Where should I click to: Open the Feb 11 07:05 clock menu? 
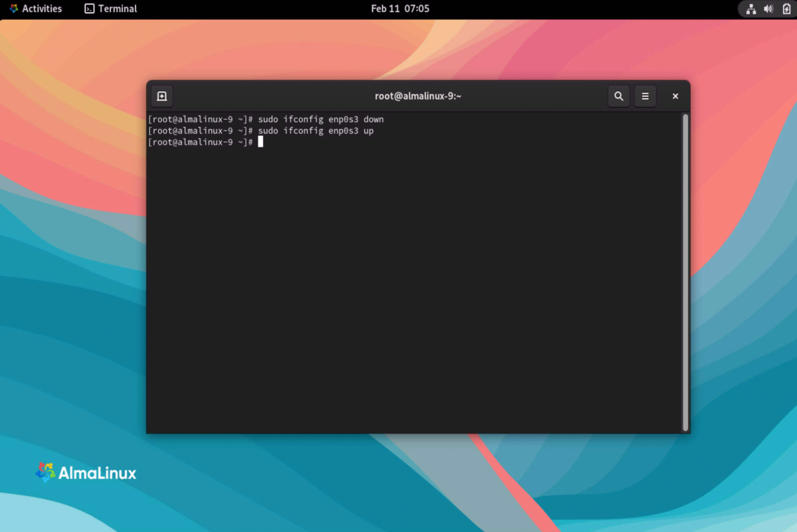pyautogui.click(x=400, y=9)
